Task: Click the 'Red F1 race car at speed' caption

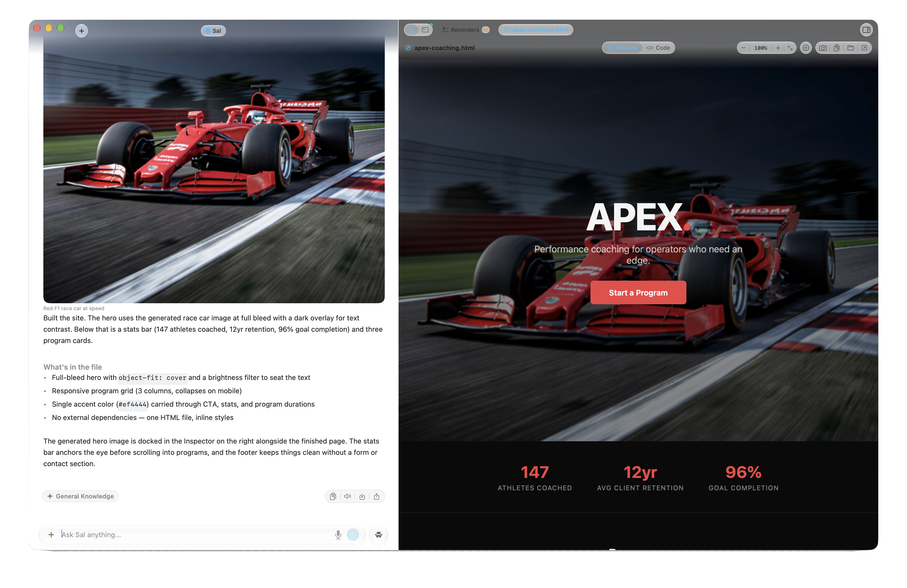Action: (74, 308)
